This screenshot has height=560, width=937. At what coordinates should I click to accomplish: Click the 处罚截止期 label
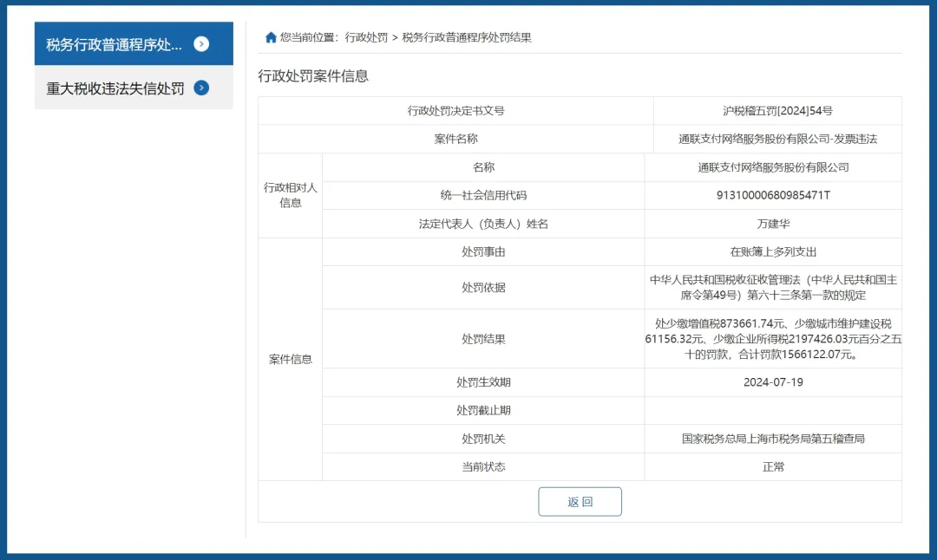pyautogui.click(x=483, y=410)
